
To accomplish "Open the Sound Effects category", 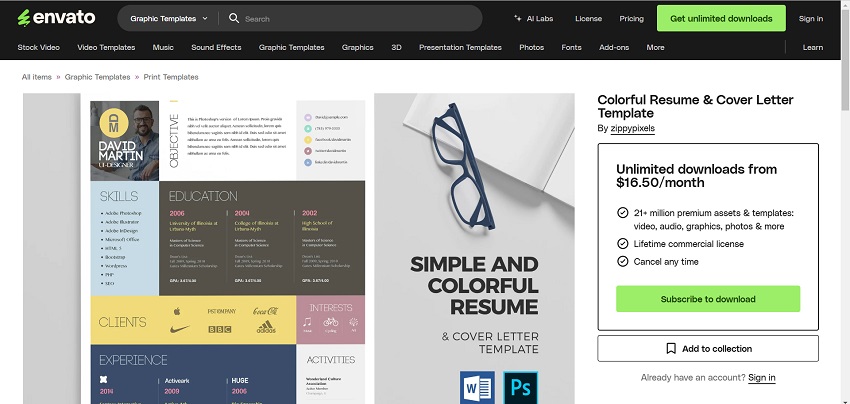I will click(216, 47).
